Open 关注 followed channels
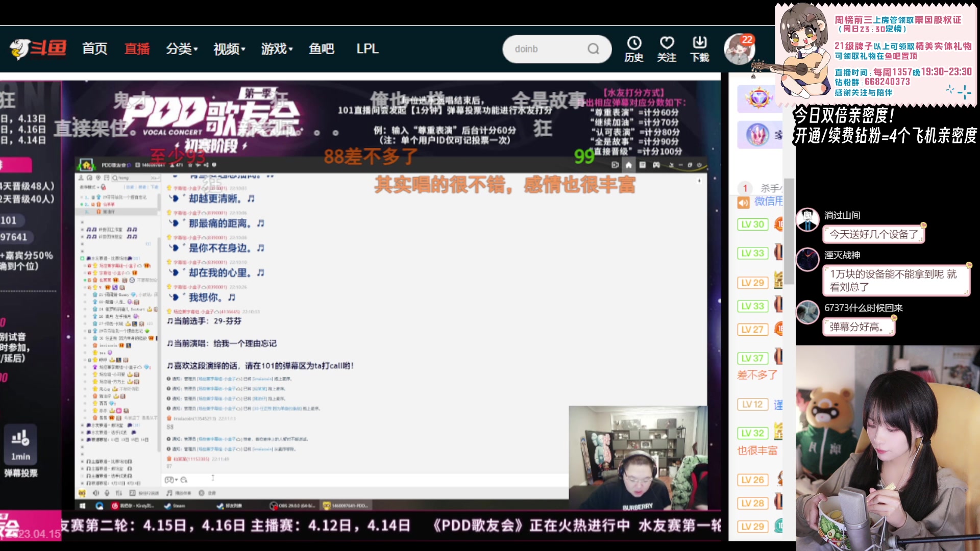This screenshot has height=551, width=980. (667, 49)
